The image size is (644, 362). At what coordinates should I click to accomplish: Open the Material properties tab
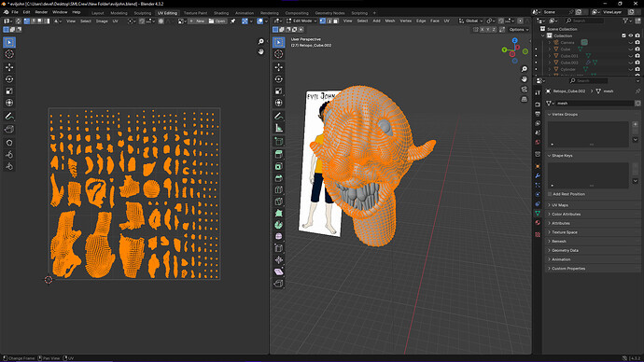538,222
